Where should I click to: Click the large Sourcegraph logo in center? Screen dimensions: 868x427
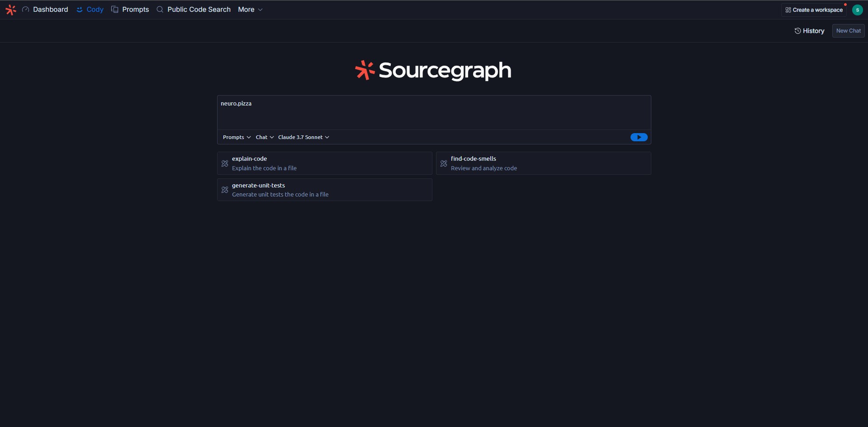[433, 71]
